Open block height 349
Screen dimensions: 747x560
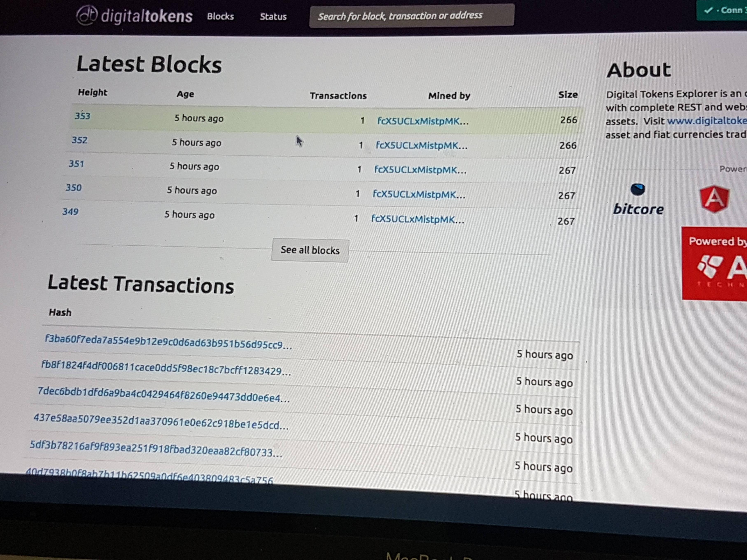[x=70, y=212]
